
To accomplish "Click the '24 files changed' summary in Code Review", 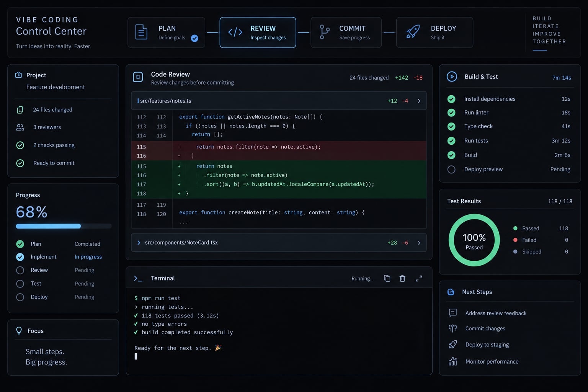I will tap(369, 78).
